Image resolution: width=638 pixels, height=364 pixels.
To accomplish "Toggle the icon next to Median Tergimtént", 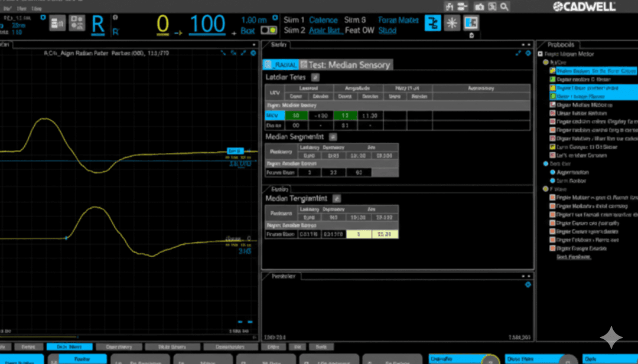I will 337,199.
